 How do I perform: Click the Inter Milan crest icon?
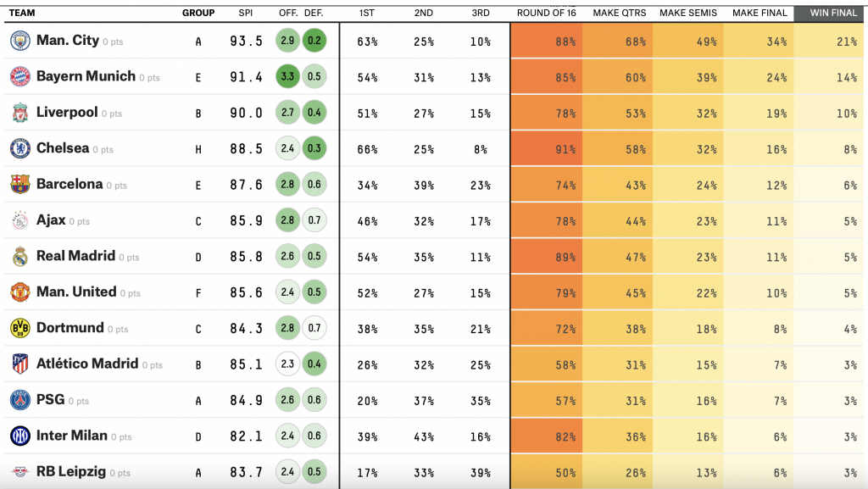[x=19, y=436]
